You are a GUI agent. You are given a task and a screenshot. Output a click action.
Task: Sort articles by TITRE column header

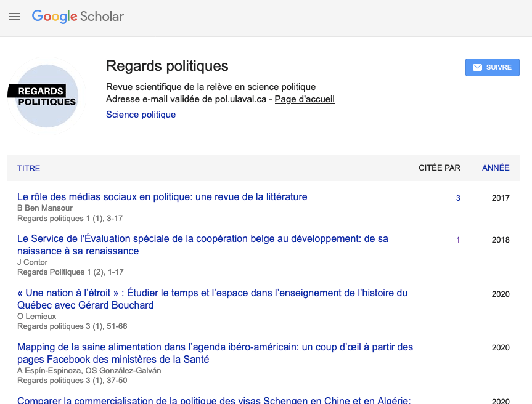coord(28,168)
